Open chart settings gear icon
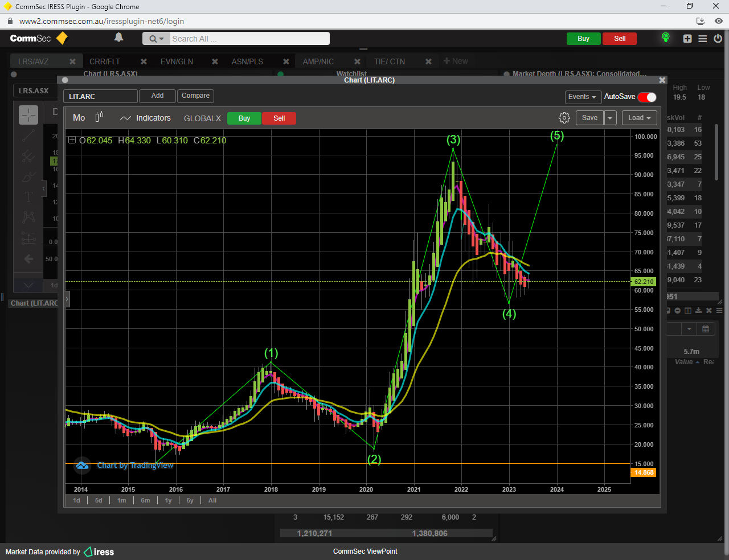Viewport: 729px width, 560px height. [564, 118]
